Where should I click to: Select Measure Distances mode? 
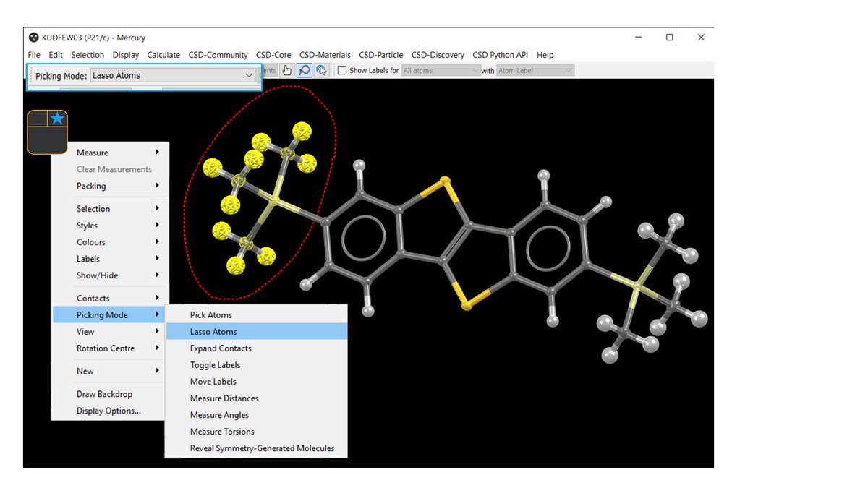pyautogui.click(x=257, y=398)
